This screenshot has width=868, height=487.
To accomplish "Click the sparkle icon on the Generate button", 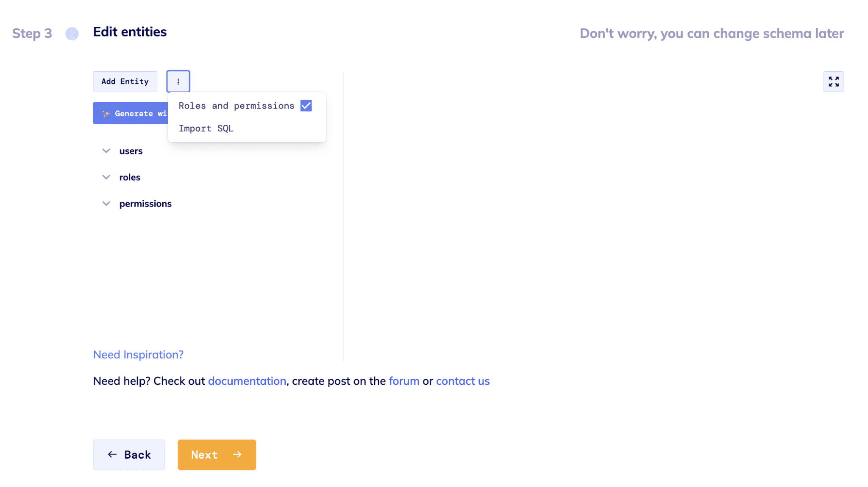I will click(x=107, y=113).
